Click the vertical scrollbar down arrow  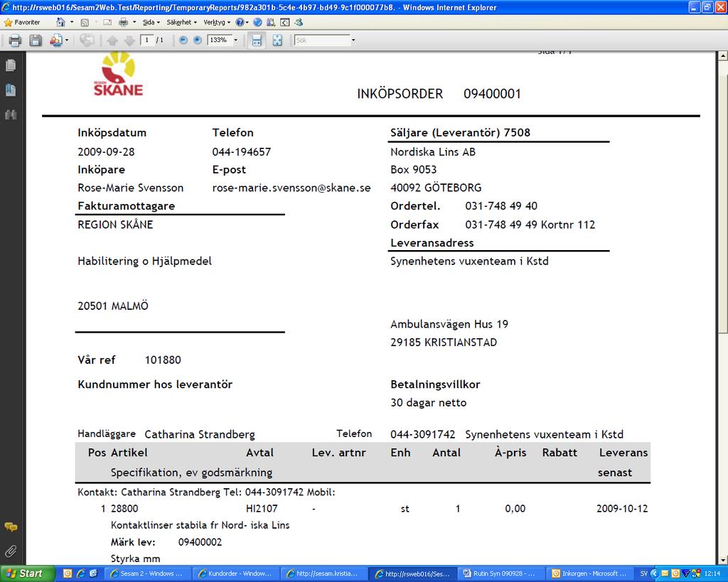pos(723,560)
